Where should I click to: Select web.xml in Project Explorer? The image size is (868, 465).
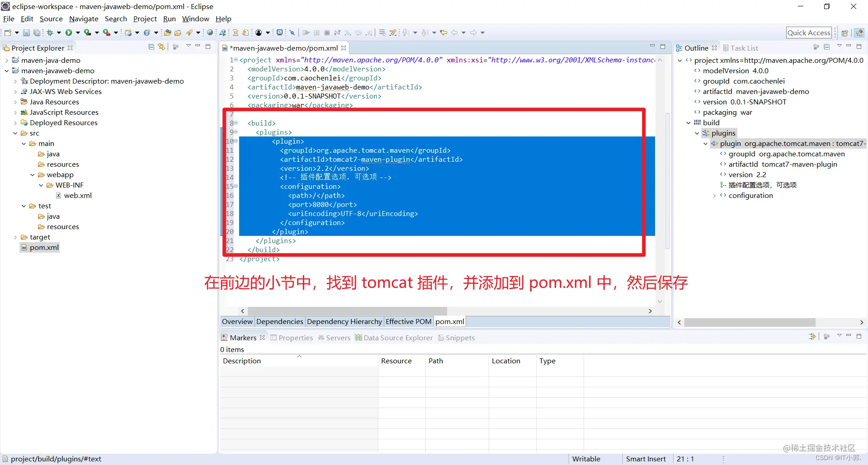[74, 195]
